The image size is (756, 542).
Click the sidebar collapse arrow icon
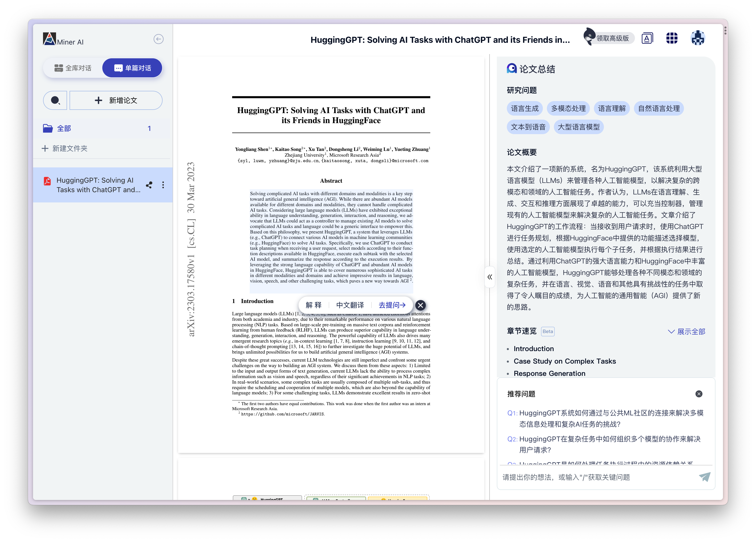(158, 39)
